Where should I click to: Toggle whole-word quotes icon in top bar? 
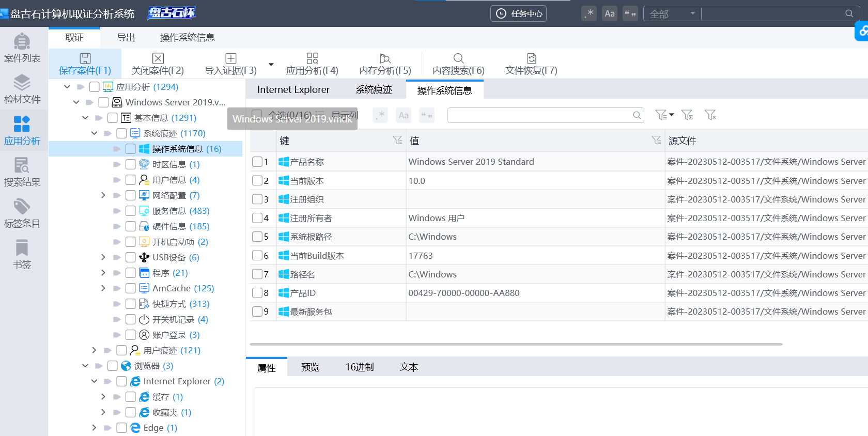(630, 13)
